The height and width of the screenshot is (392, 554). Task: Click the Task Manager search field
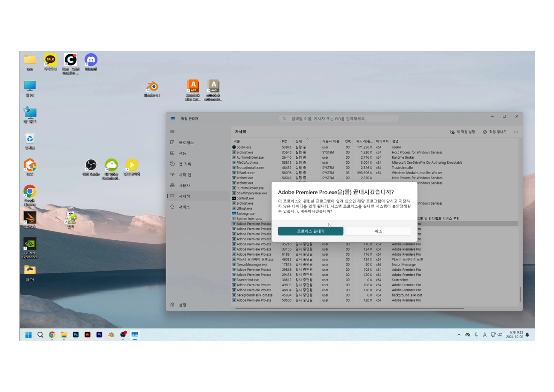tap(339, 119)
